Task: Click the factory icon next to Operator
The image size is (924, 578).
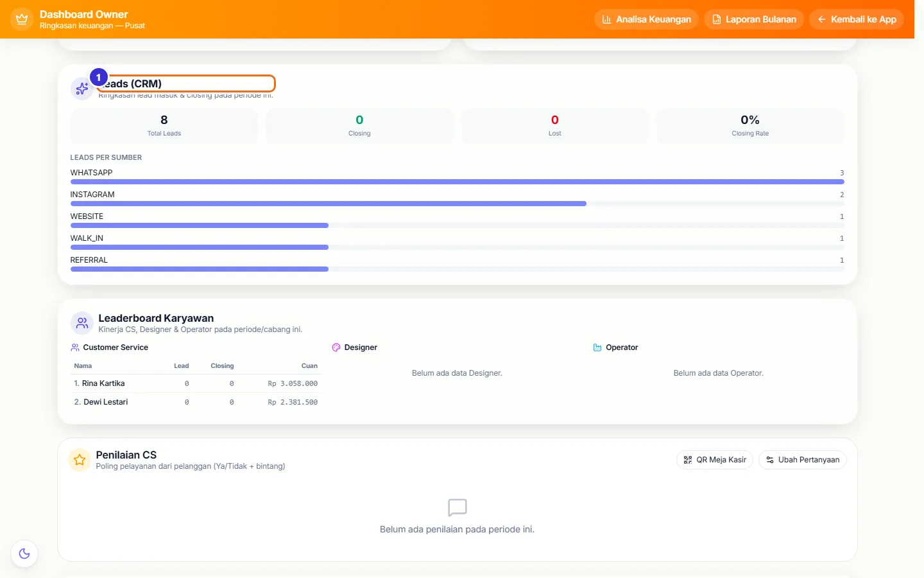Action: point(597,347)
